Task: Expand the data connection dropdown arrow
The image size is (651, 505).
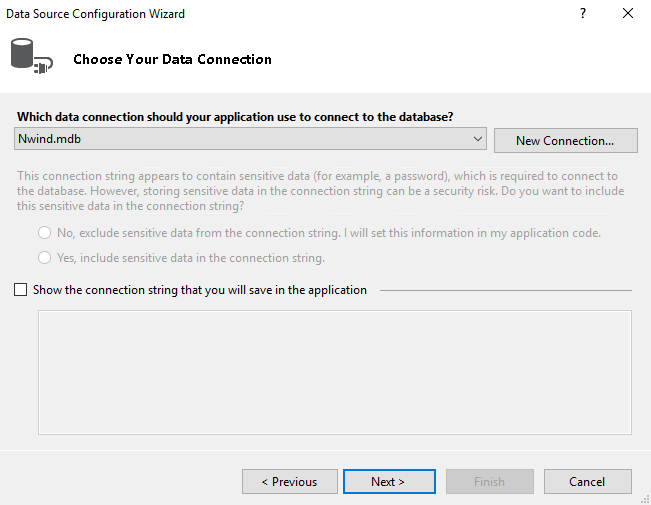Action: (x=477, y=140)
